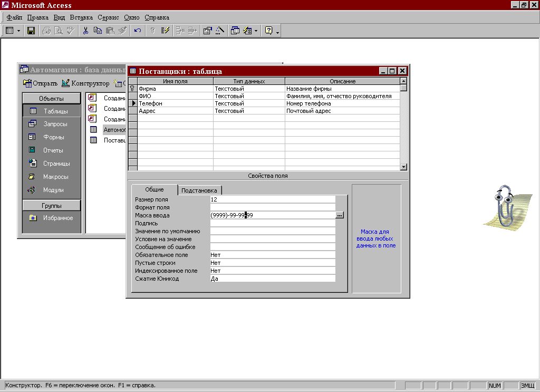This screenshot has height=392, width=540.
Task: Click the row selector with key icon
Action: click(132, 89)
